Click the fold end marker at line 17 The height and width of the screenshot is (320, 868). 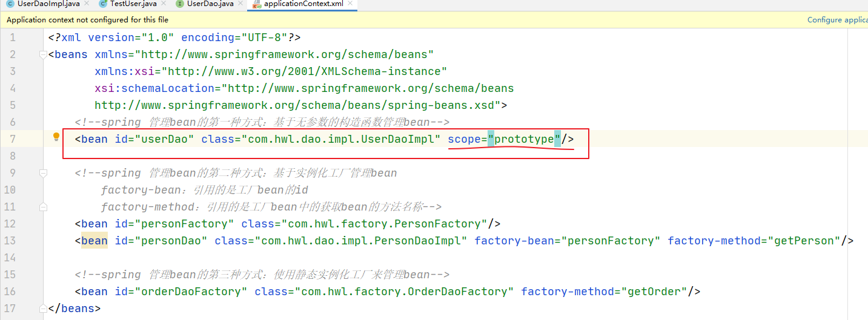click(42, 309)
